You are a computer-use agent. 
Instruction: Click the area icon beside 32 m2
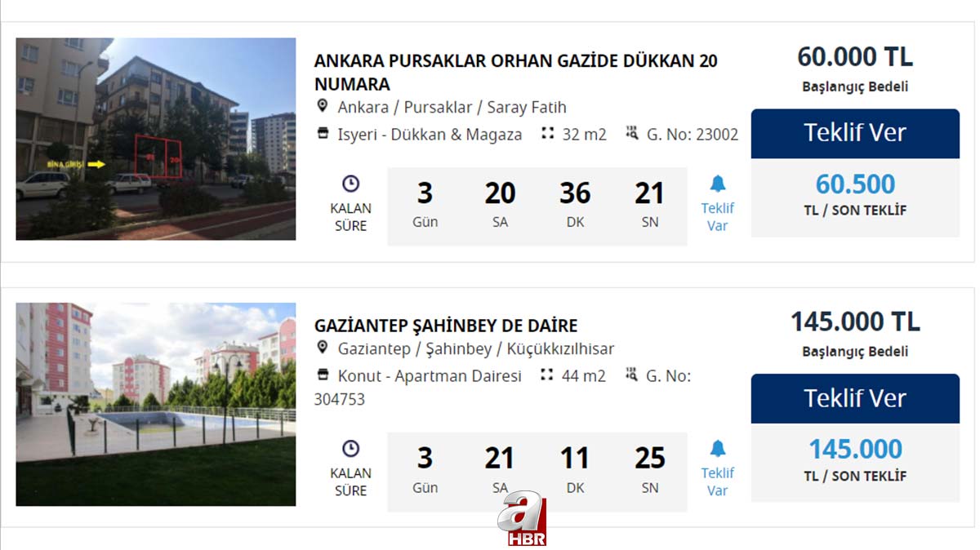click(547, 134)
